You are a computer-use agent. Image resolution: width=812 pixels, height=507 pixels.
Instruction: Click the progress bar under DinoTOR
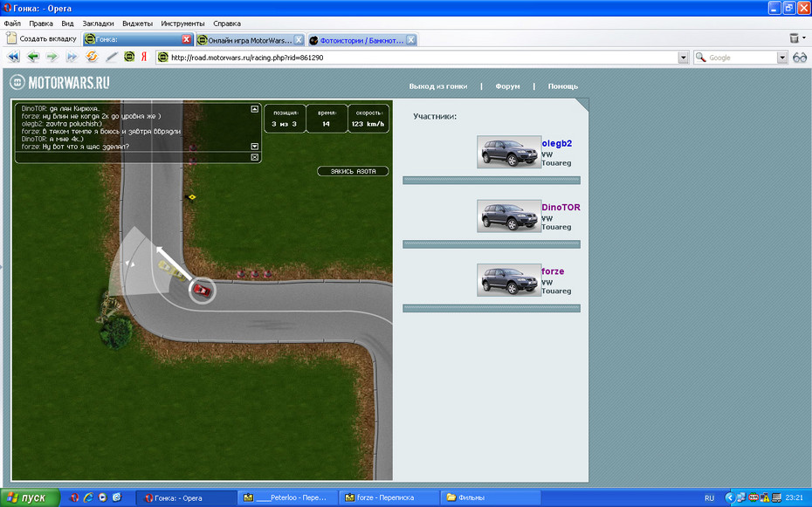(492, 244)
